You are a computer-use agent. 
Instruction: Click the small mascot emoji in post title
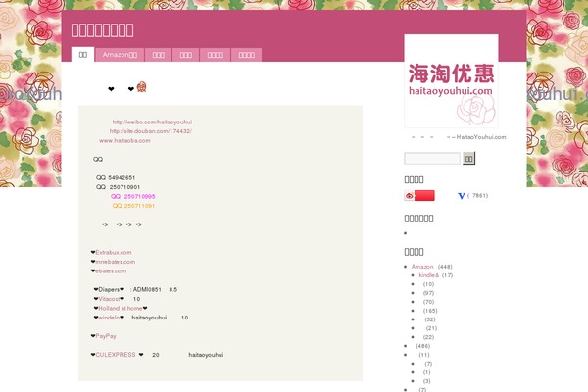coord(141,87)
